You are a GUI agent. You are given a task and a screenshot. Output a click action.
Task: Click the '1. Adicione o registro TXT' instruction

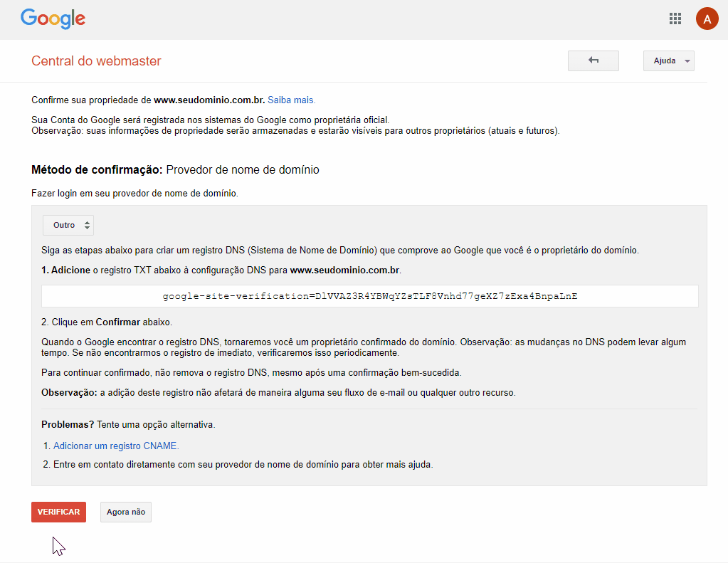click(x=221, y=270)
